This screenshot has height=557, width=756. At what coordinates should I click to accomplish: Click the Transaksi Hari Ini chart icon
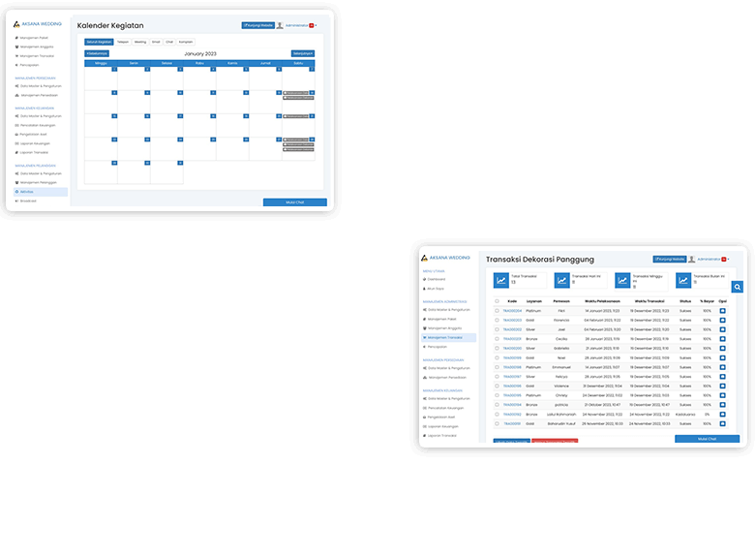[x=562, y=280]
